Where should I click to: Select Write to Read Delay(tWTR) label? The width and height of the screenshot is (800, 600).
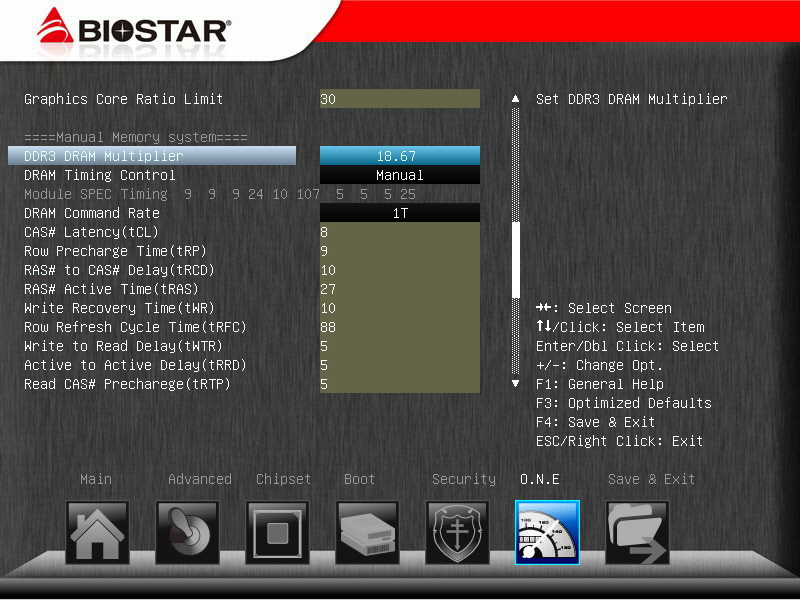(123, 346)
